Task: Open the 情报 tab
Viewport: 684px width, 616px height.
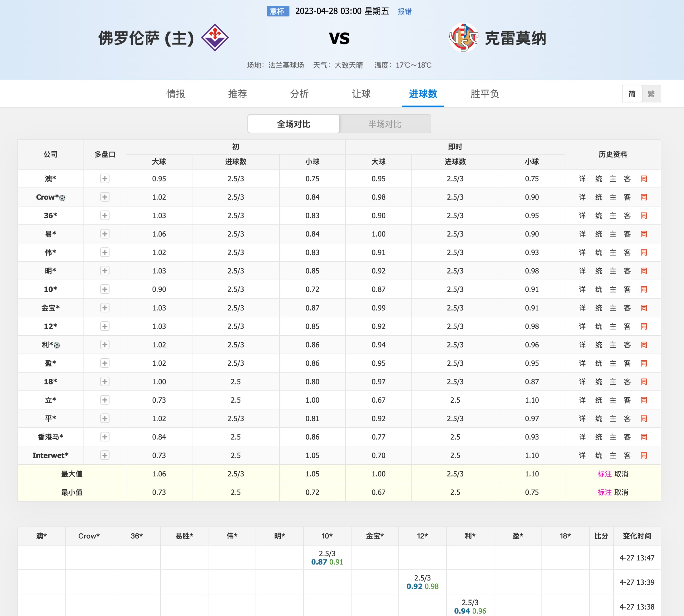Action: (x=176, y=94)
